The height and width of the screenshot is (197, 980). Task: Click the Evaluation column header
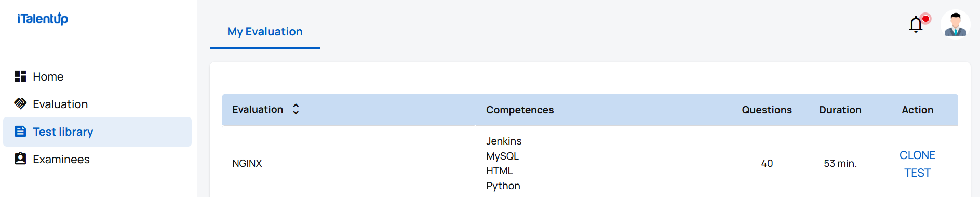(258, 109)
